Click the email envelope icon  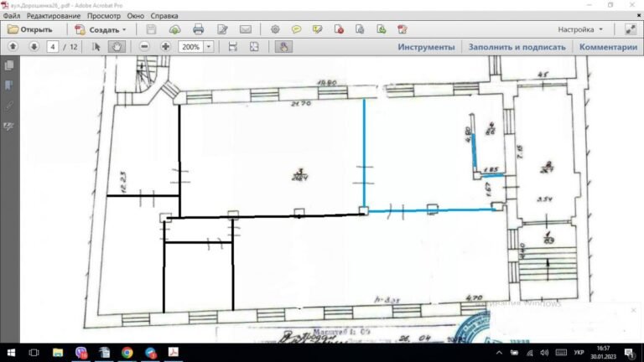(x=246, y=29)
